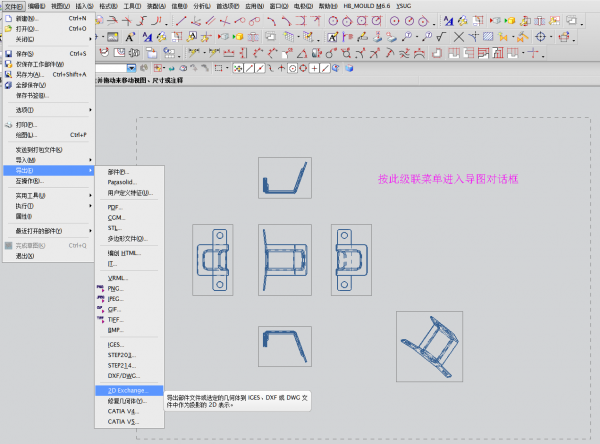This screenshot has width=600, height=444.
Task: Click the dashed rectangle selection icon
Action: click(218, 68)
